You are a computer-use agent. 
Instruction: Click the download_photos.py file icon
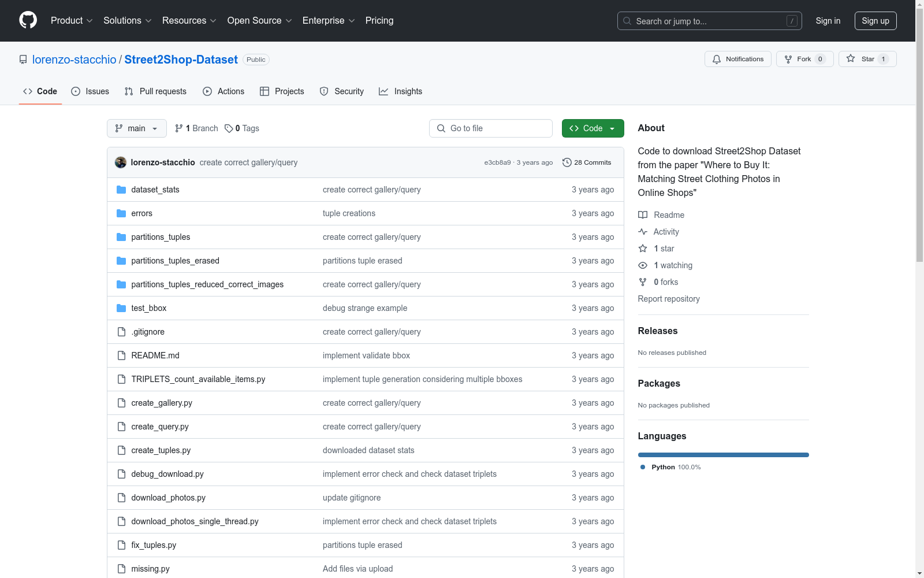[121, 498]
